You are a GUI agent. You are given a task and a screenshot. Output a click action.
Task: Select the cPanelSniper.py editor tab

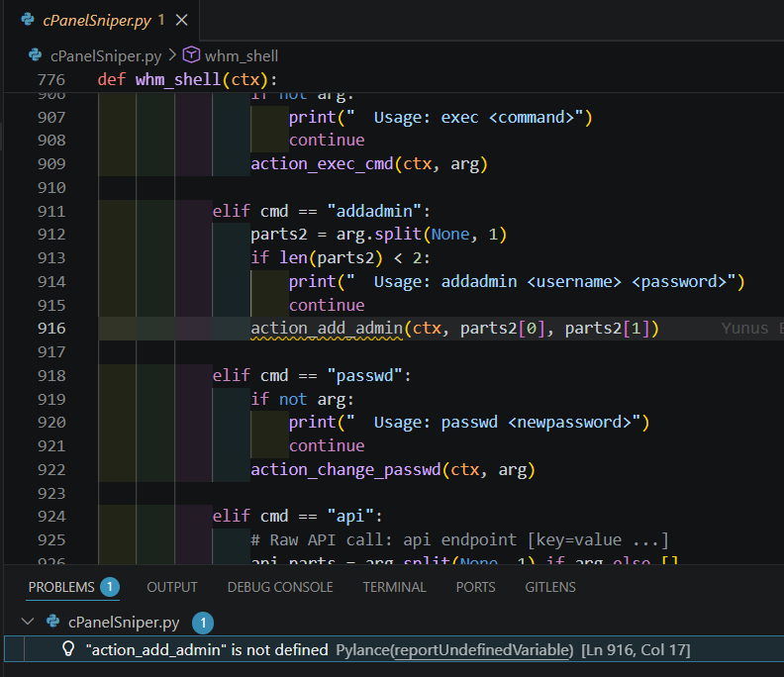point(102,20)
